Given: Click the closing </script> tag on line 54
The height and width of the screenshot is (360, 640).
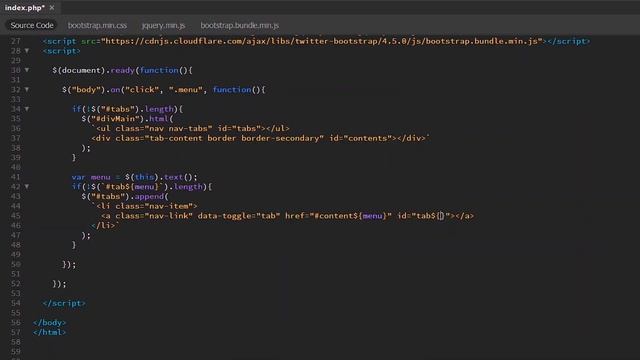Looking at the screenshot, I should click(x=64, y=303).
